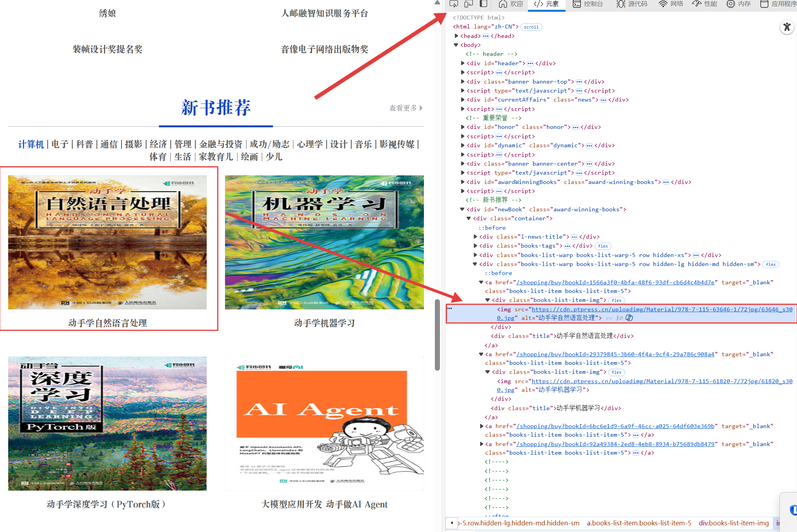The width and height of the screenshot is (797, 532).
Task: Switch to the 控制台 console tab
Action: (588, 4)
